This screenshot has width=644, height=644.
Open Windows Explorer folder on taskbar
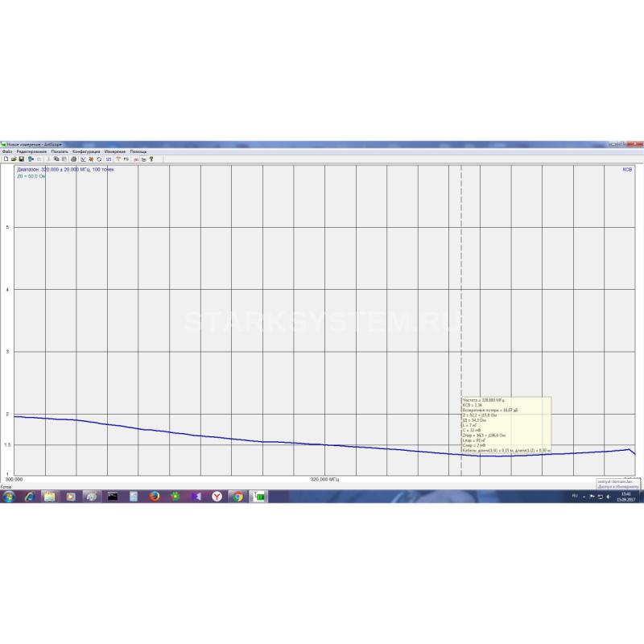pyautogui.click(x=49, y=497)
